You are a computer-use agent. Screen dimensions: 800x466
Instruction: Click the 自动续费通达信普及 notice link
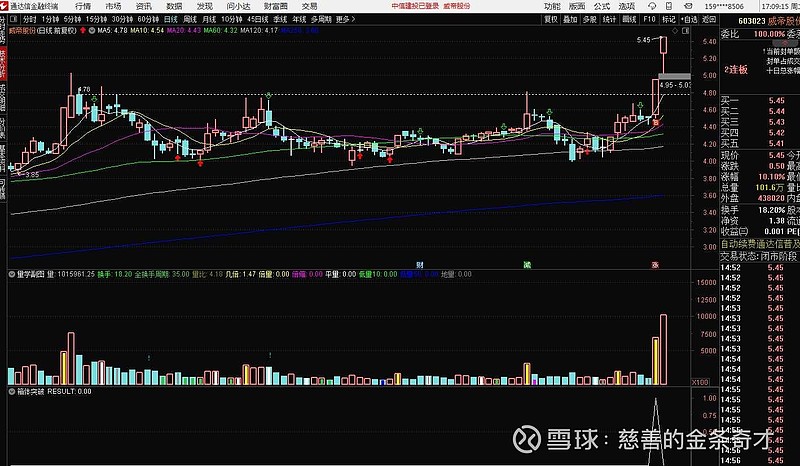coord(760,244)
